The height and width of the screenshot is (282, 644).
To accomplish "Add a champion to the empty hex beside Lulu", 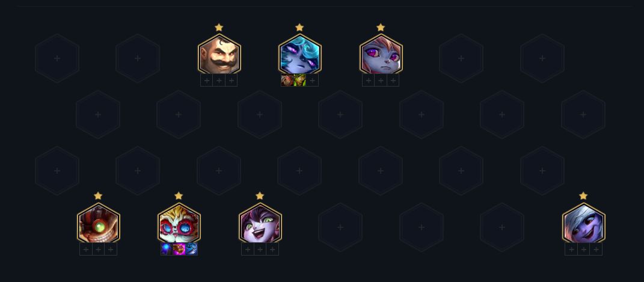I will pos(340,227).
